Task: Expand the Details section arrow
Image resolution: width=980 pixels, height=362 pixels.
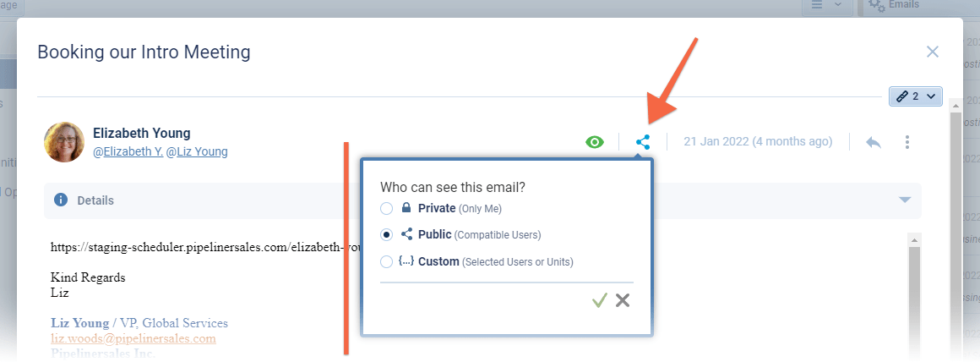Action: point(905,200)
